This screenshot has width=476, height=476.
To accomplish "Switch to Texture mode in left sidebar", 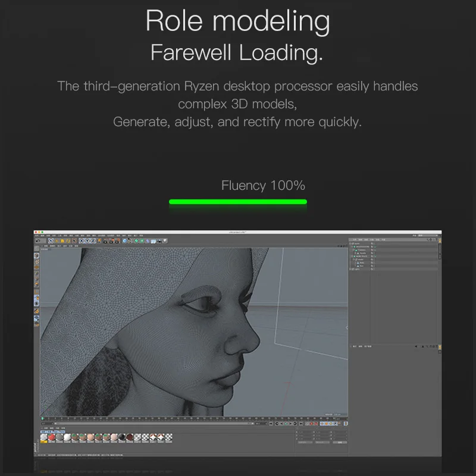I will (x=37, y=262).
